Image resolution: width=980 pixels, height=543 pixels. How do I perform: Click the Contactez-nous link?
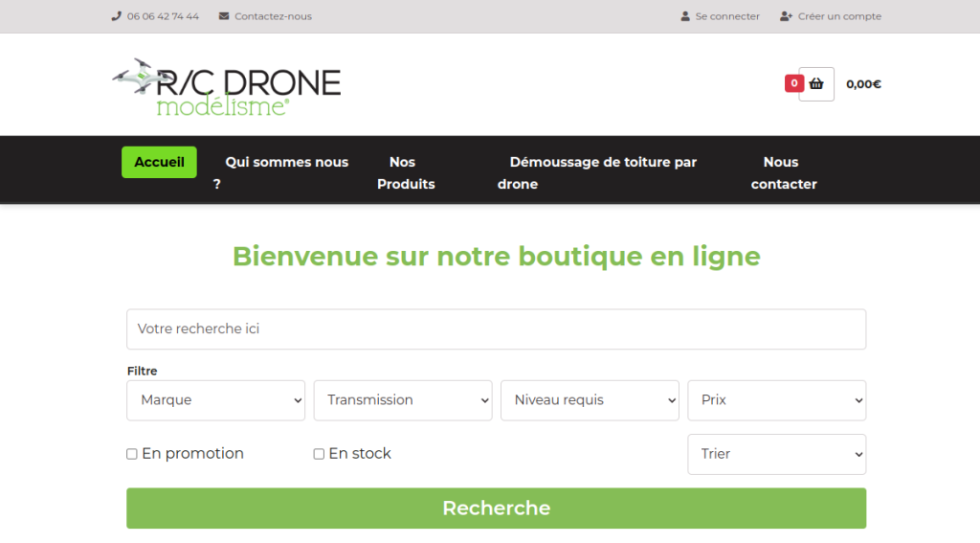pos(273,16)
